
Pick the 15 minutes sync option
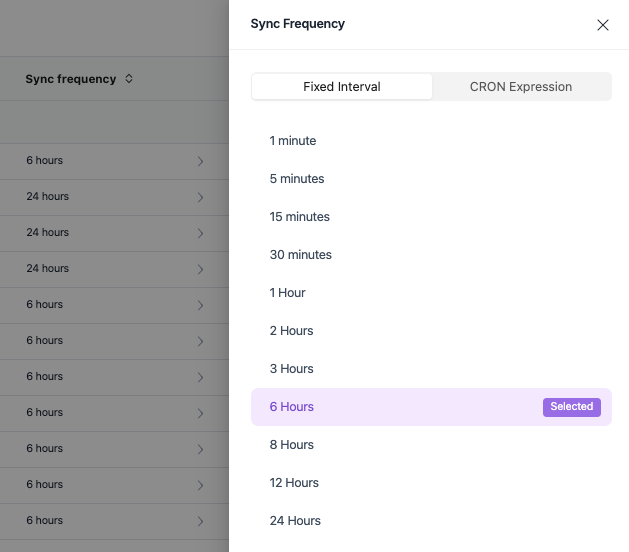(x=300, y=217)
